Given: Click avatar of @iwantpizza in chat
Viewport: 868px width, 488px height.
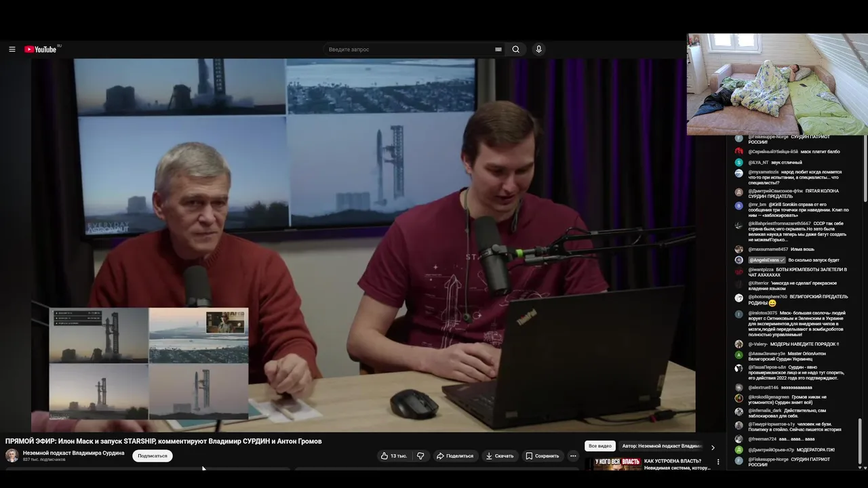Looking at the screenshot, I should point(739,270).
